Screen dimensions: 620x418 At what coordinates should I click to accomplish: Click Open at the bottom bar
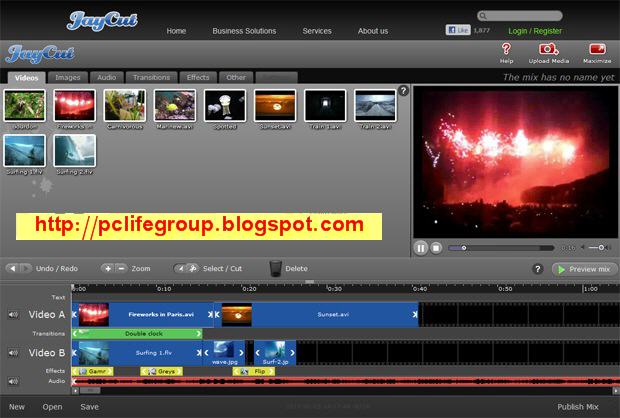pyautogui.click(x=52, y=407)
